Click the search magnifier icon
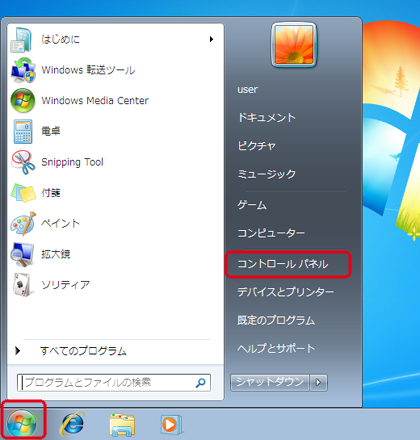 (201, 383)
